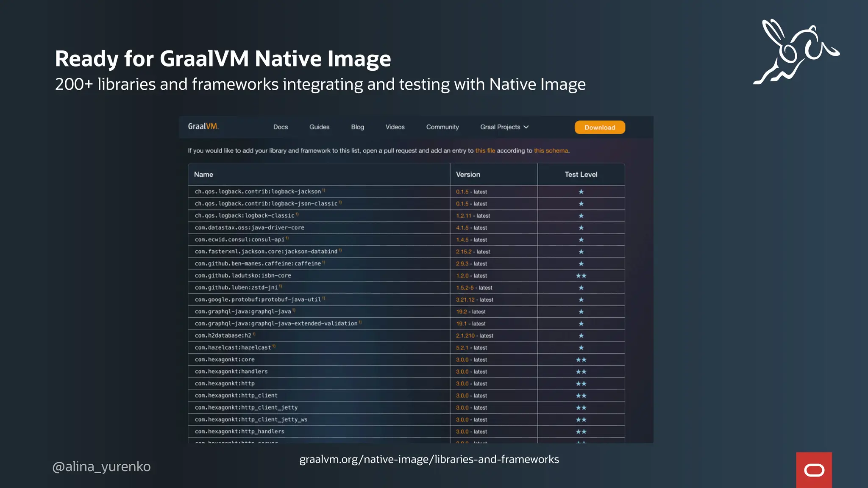The height and width of the screenshot is (488, 868).
Task: Click version 2.1.210 of h2
Action: (465, 335)
